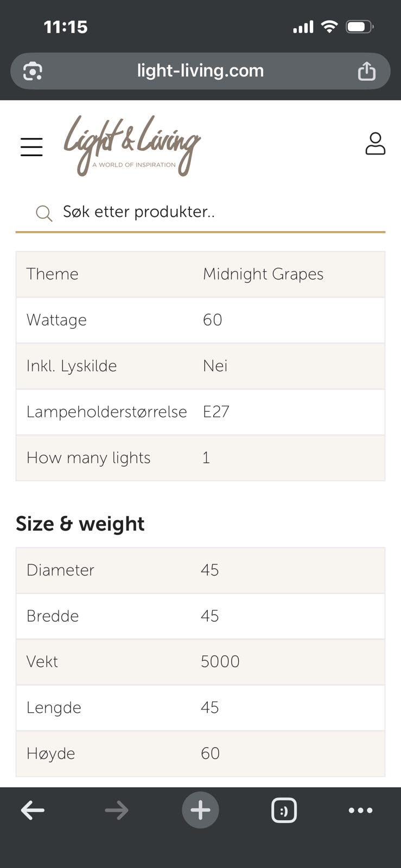Tap the Høyde 60 row

coord(200,754)
